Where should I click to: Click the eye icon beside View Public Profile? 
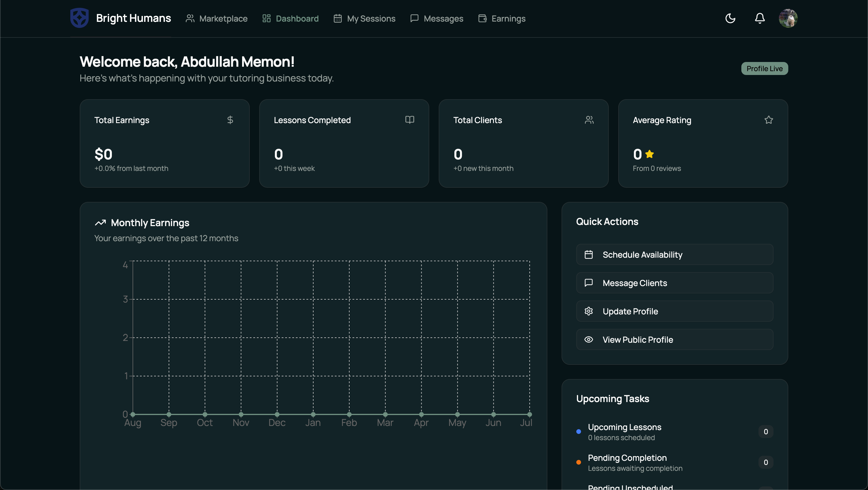[x=589, y=339]
